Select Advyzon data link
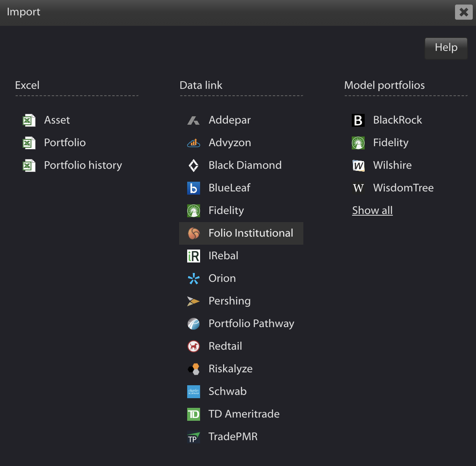Image resolution: width=476 pixels, height=466 pixels. click(230, 143)
